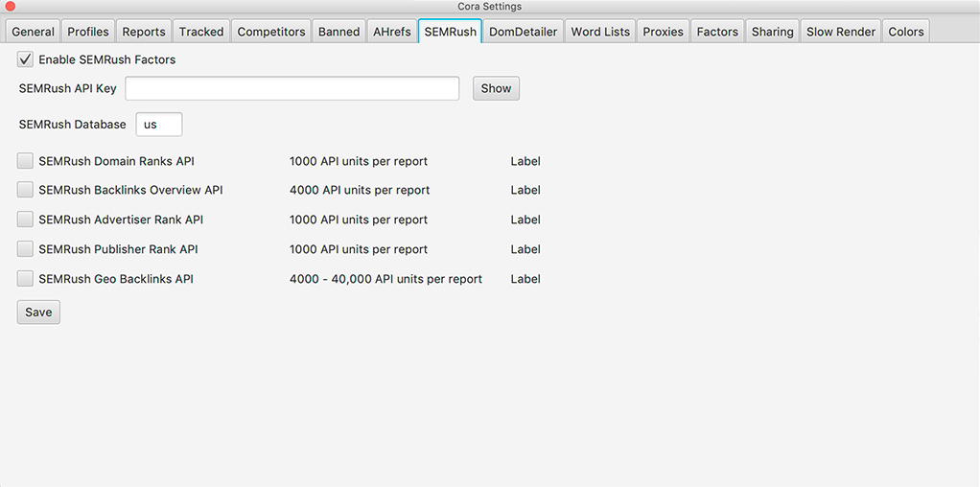Go to the DomDetailer tab
Screen dimensions: 980x487
pos(524,32)
